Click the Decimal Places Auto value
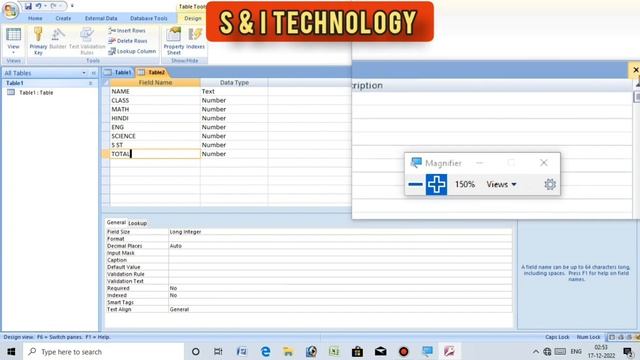The image size is (640, 360). [340, 246]
